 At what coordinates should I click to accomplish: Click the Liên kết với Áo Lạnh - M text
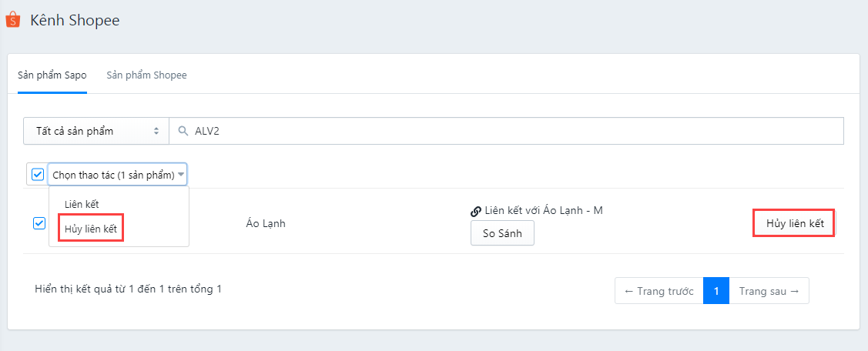543,211
